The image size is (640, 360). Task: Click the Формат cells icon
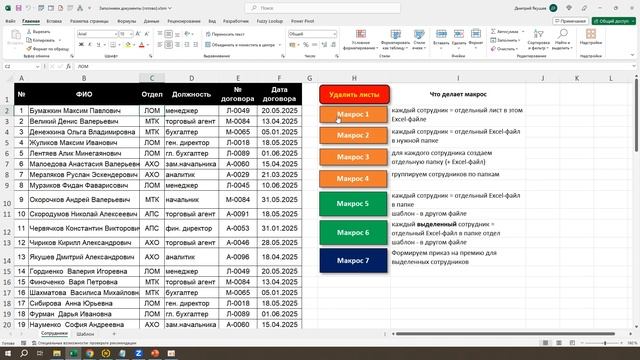pos(476,34)
